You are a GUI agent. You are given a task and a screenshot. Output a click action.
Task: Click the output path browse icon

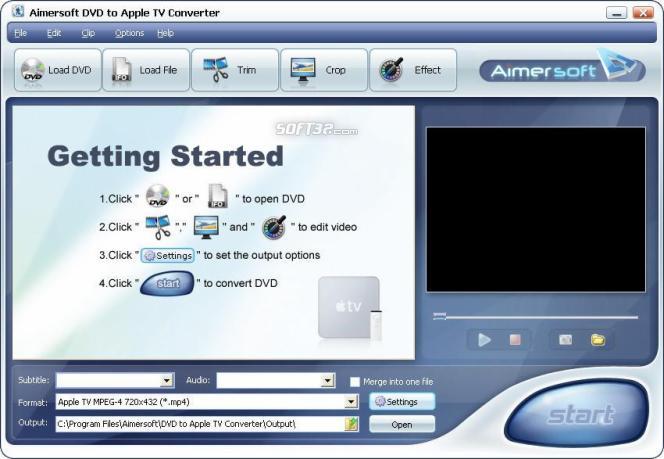[x=351, y=424]
